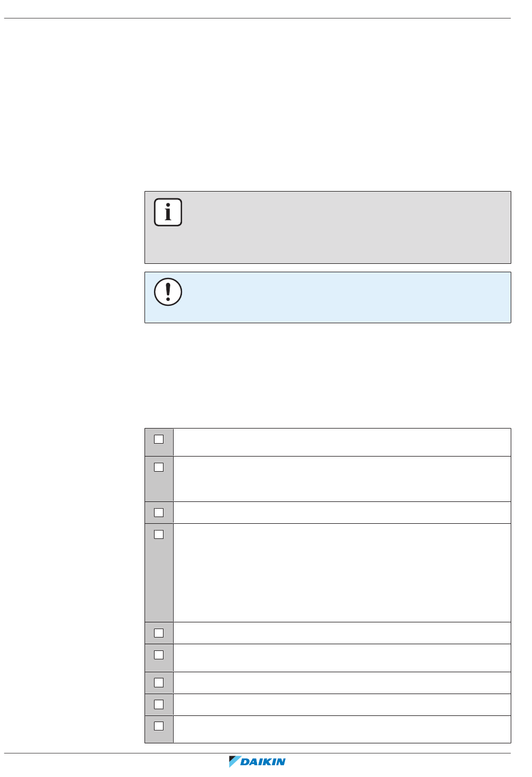Click the first checklist row's empty text cell
This screenshot has height=777, width=532.
tap(342, 443)
